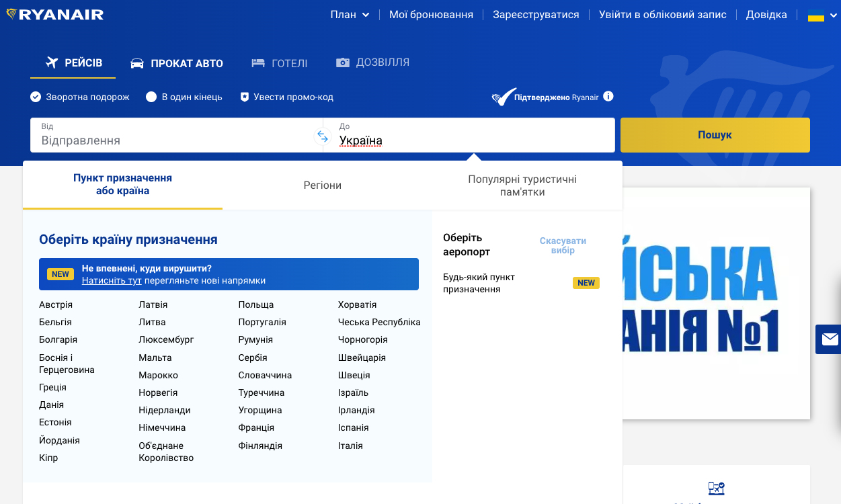
Task: Choose Португалія from country list
Action: 262,322
